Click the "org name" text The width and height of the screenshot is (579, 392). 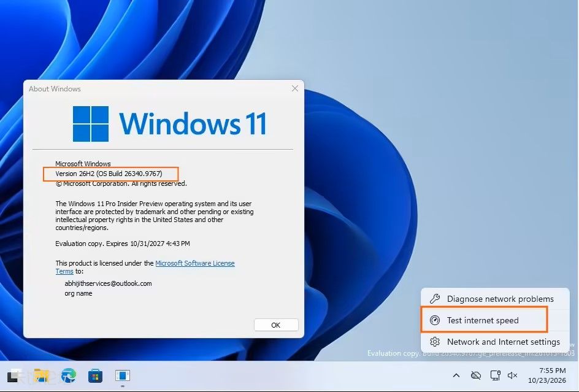point(79,293)
